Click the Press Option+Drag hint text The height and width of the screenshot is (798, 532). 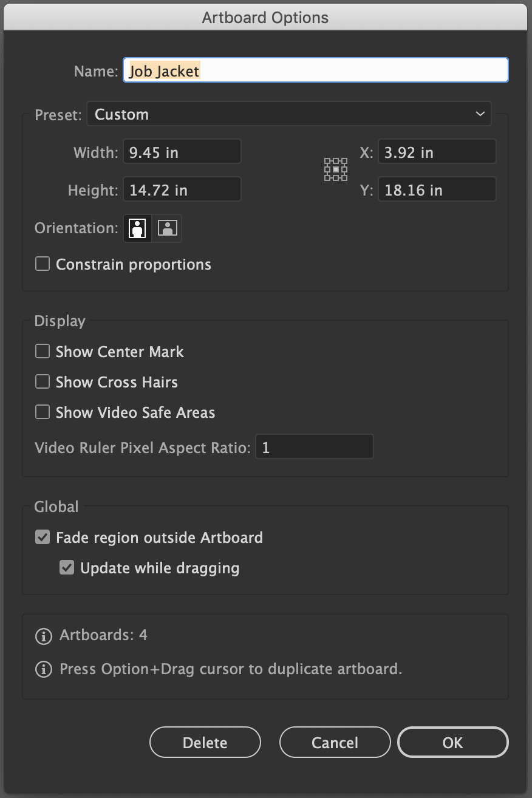point(231,669)
